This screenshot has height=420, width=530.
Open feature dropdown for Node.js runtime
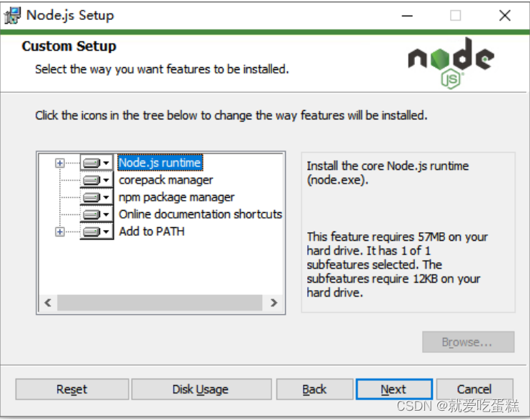tap(96, 163)
